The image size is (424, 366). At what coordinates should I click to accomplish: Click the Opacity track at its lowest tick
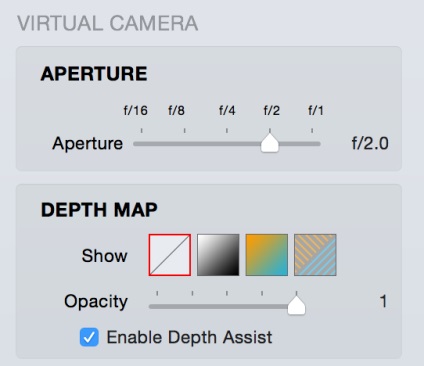[157, 306]
